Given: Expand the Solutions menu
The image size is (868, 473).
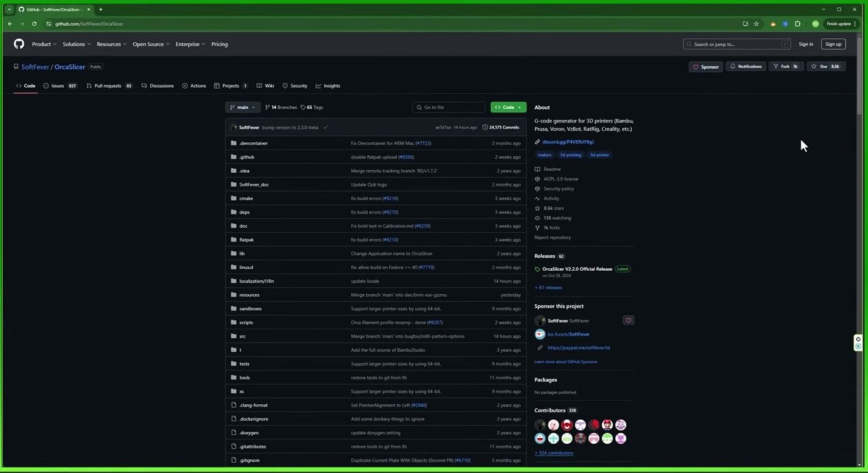Looking at the screenshot, I should point(76,44).
